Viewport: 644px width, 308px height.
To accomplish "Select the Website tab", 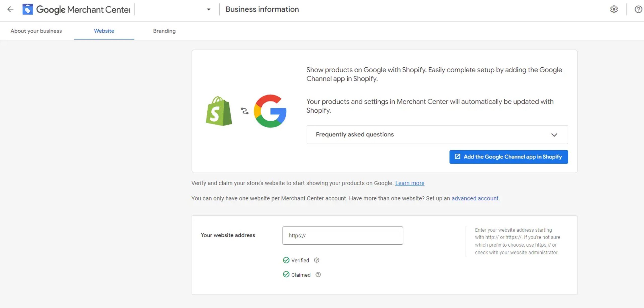I will 104,31.
